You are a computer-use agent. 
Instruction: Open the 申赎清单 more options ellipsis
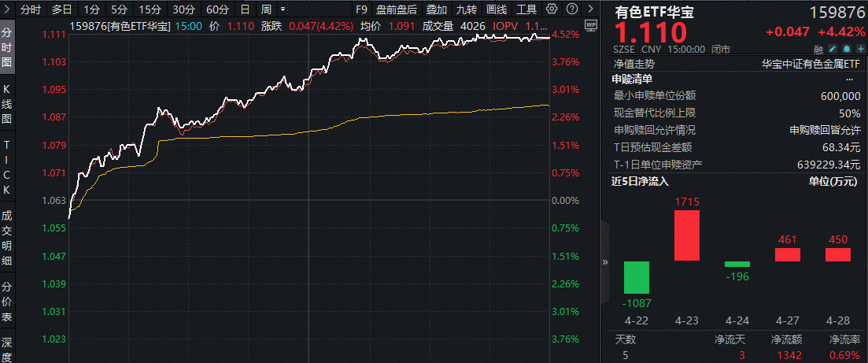(x=849, y=79)
